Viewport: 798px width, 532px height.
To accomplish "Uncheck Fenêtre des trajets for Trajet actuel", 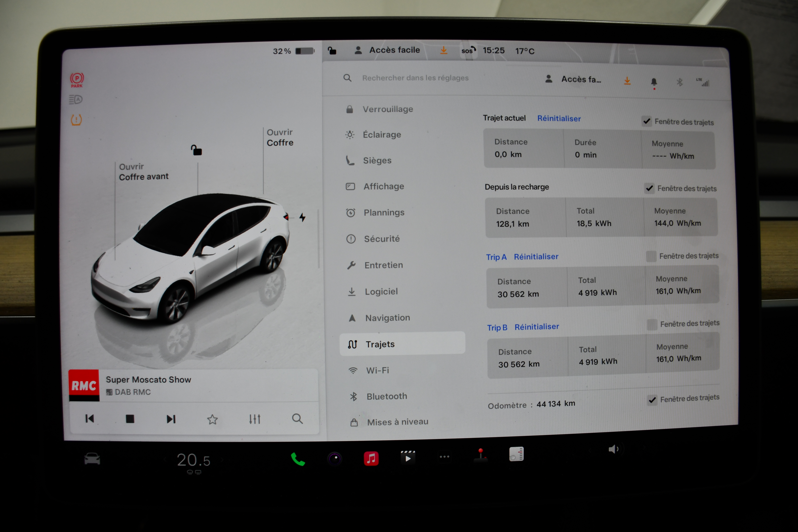I will 647,121.
